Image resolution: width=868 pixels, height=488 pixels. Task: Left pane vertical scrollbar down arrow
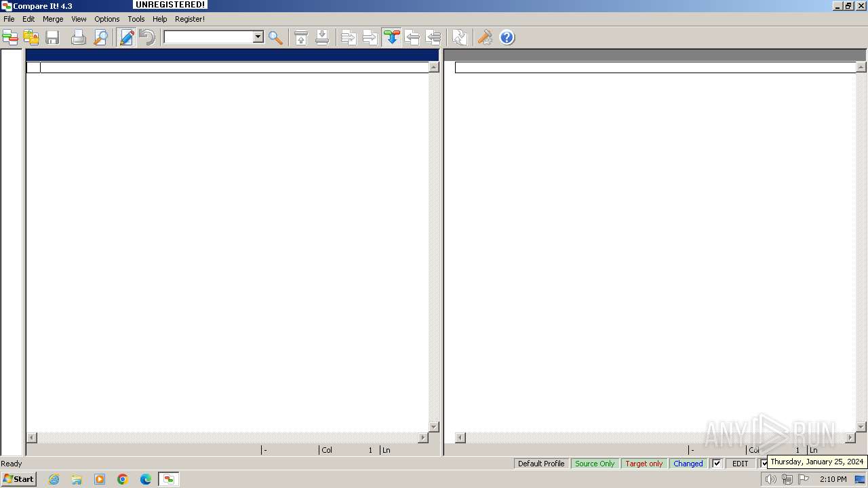tap(434, 427)
